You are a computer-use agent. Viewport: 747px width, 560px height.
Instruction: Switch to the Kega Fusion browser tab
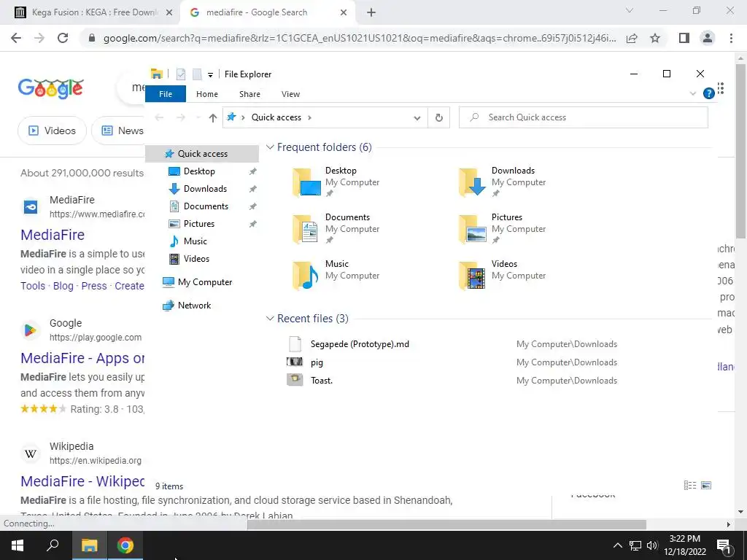(92, 12)
